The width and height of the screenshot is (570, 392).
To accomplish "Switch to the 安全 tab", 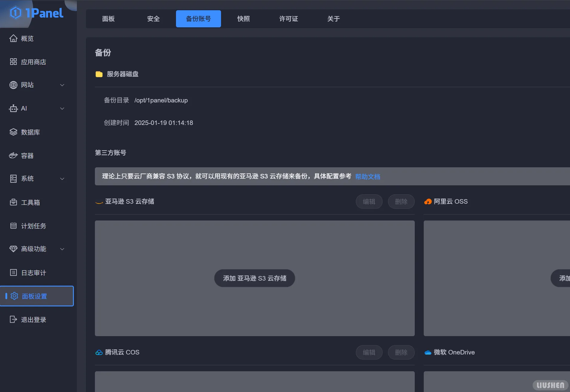I will (x=153, y=19).
